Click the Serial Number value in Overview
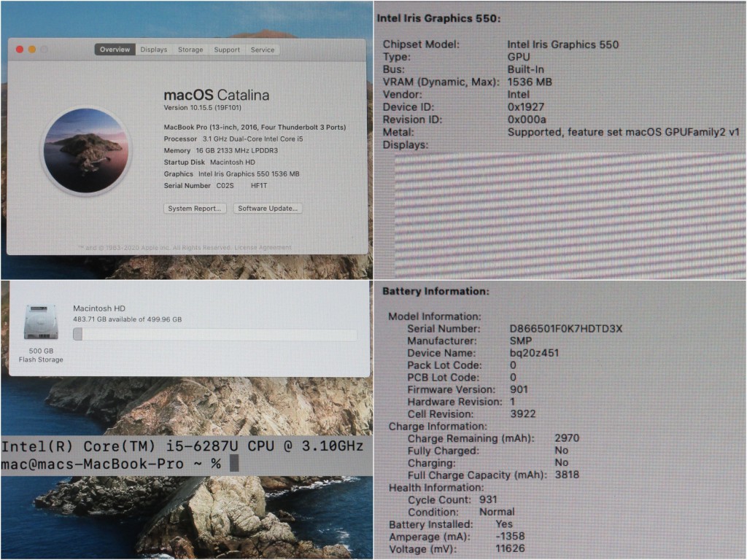This screenshot has width=747, height=560. pyautogui.click(x=241, y=186)
